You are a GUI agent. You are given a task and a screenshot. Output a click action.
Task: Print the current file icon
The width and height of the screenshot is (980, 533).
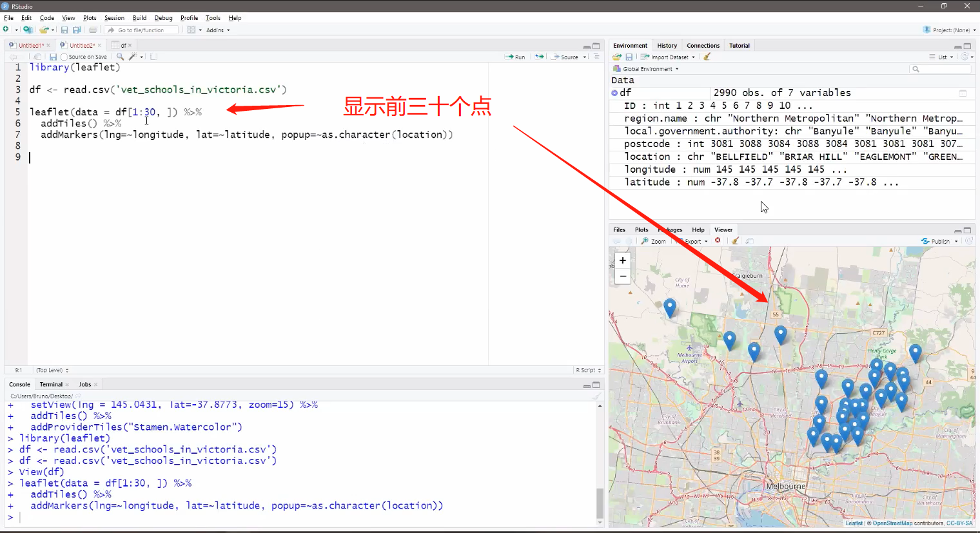click(93, 30)
